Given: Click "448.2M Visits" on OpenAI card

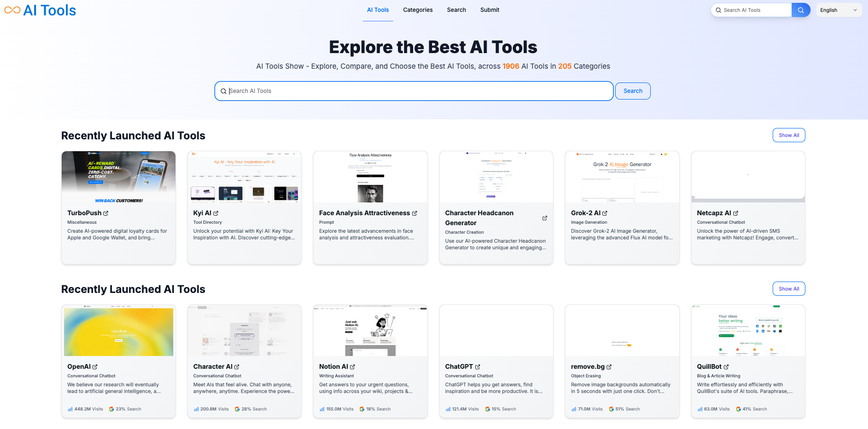Looking at the screenshot, I should [89, 409].
